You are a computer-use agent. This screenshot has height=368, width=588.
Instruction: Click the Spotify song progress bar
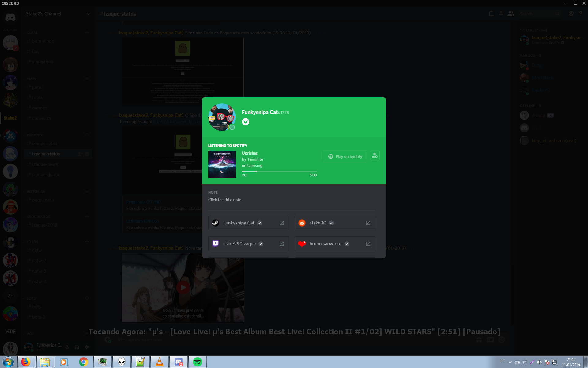coord(279,171)
